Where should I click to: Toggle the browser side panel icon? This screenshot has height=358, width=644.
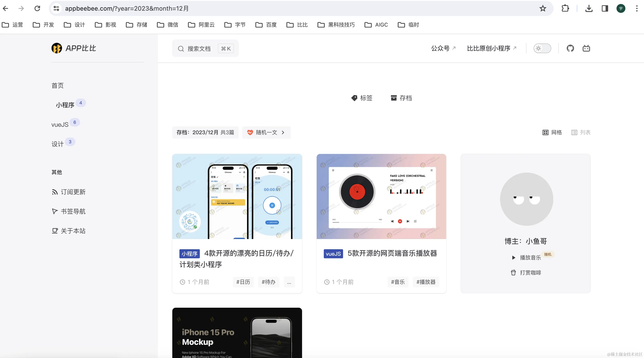[x=605, y=8]
